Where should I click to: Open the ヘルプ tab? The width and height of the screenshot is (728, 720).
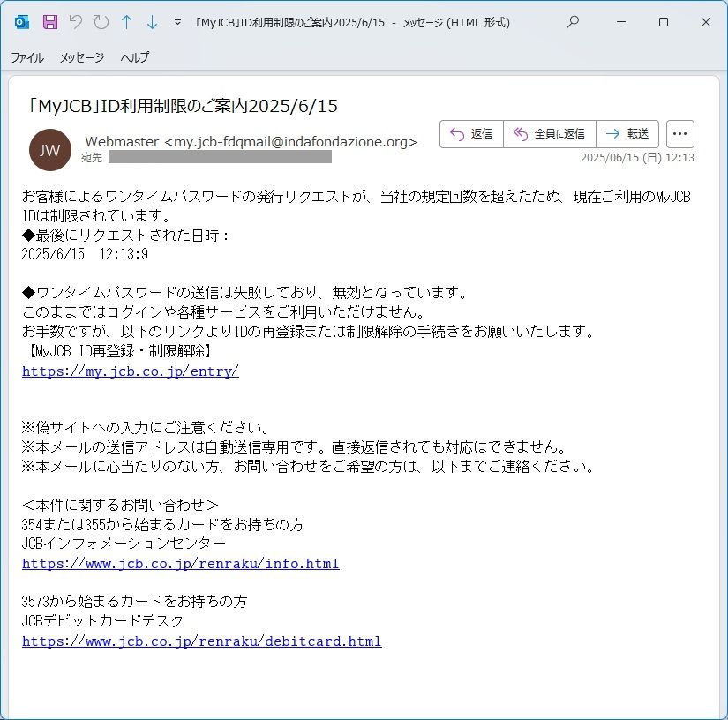pos(135,57)
